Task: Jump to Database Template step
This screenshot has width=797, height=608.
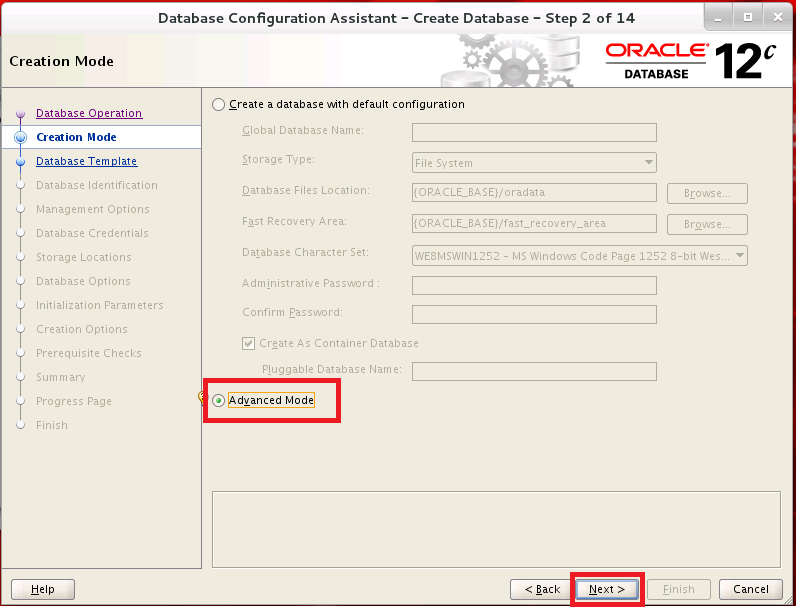Action: pyautogui.click(x=86, y=161)
